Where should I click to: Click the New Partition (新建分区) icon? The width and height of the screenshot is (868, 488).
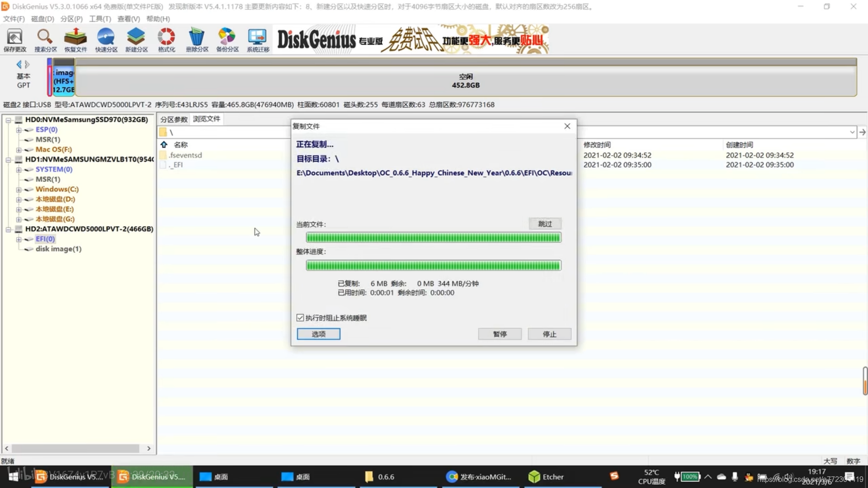pos(136,40)
